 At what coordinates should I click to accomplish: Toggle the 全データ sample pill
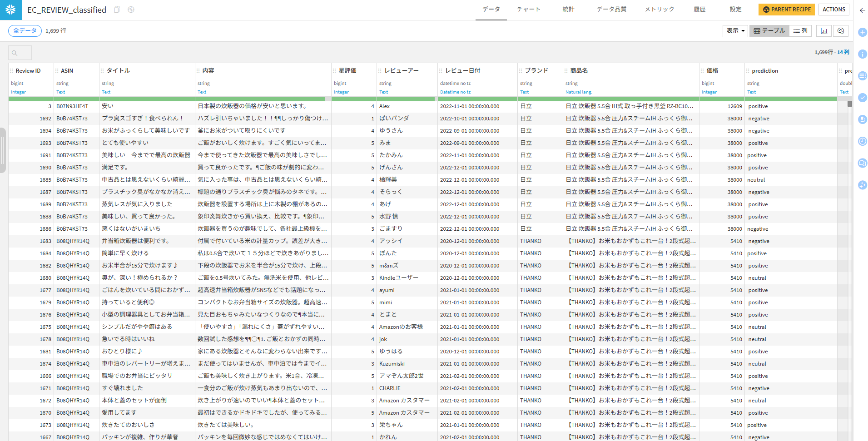point(25,31)
